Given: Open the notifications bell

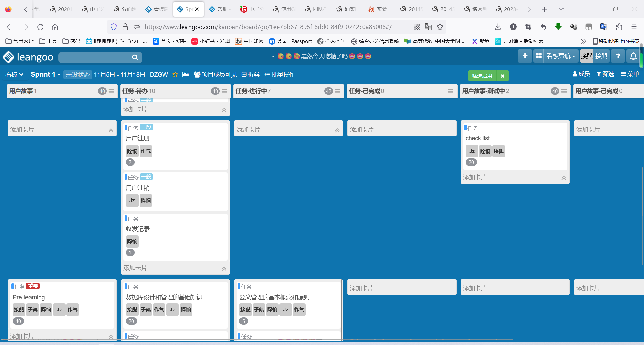Looking at the screenshot, I should click(x=633, y=56).
